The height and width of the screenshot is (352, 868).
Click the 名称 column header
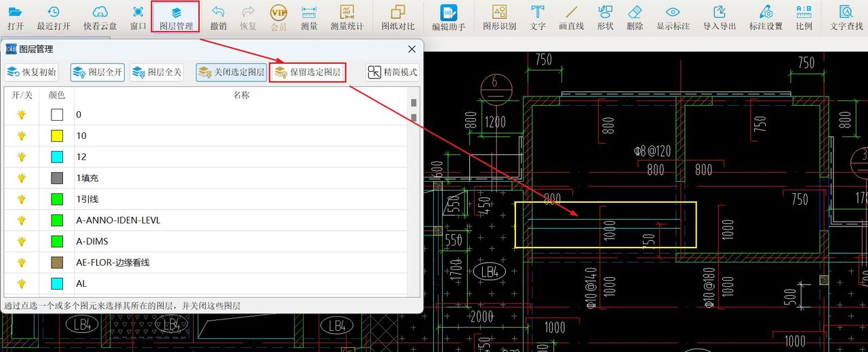[x=241, y=96]
